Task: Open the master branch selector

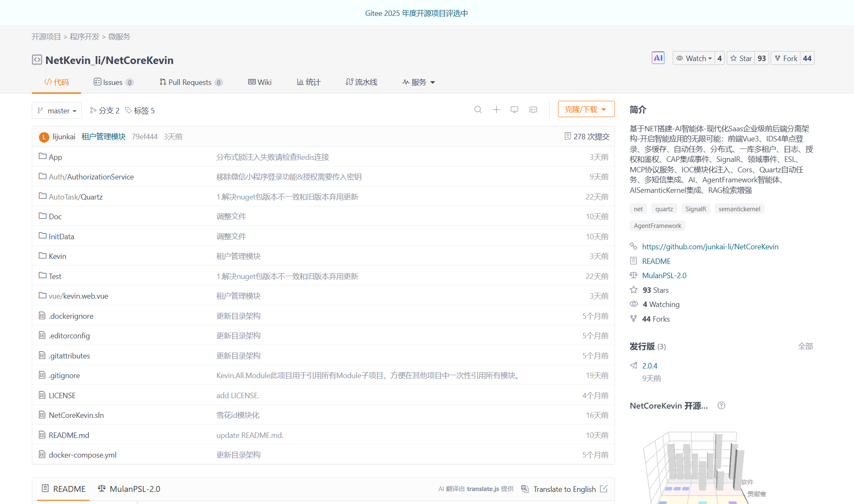Action: (x=57, y=110)
